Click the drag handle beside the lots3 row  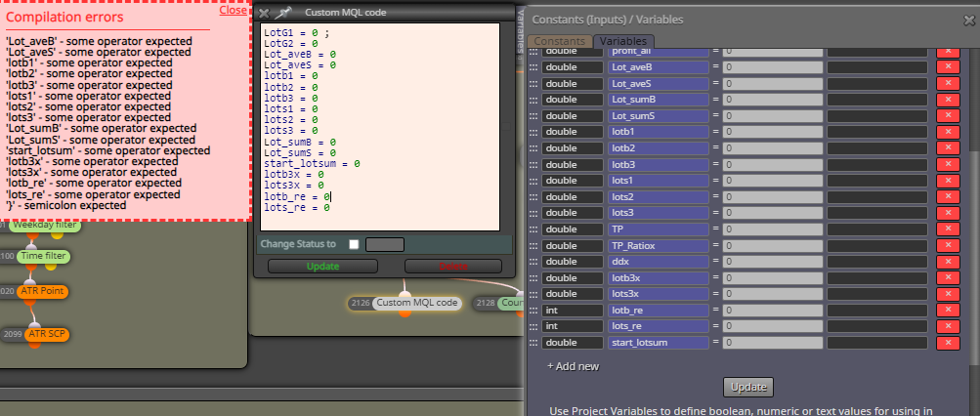533,213
